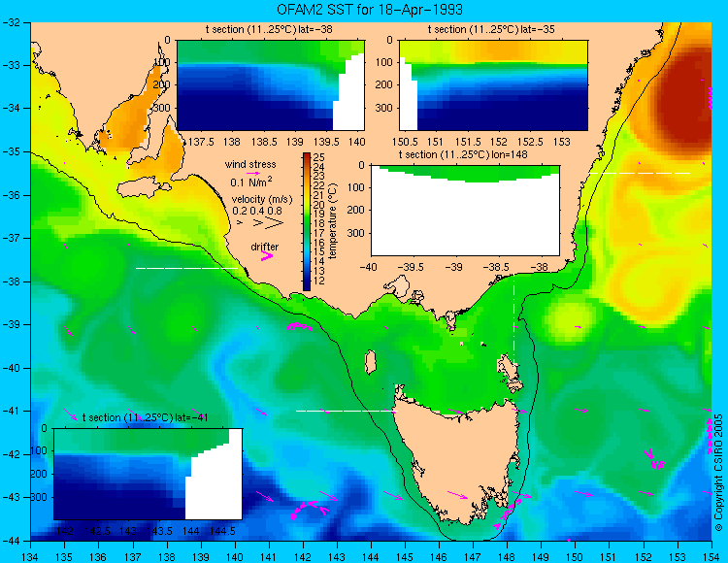
Task: Click the 'drifter' legend label
Action: click(265, 247)
